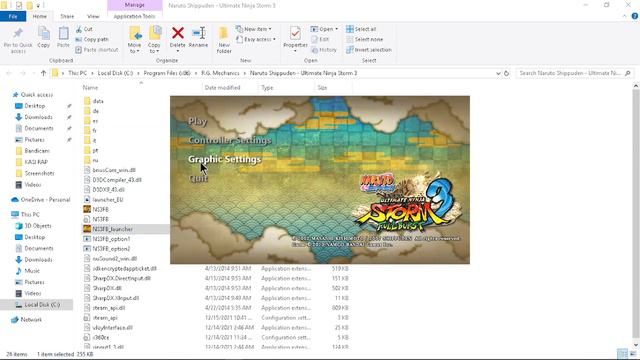This screenshot has height=360, width=640.
Task: Click Invert selection in ribbon
Action: point(369,50)
